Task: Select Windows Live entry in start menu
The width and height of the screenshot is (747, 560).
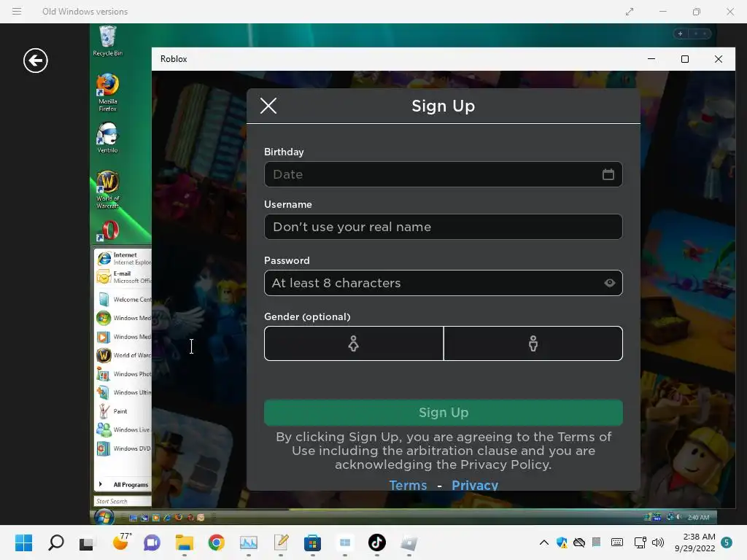Action: (123, 429)
